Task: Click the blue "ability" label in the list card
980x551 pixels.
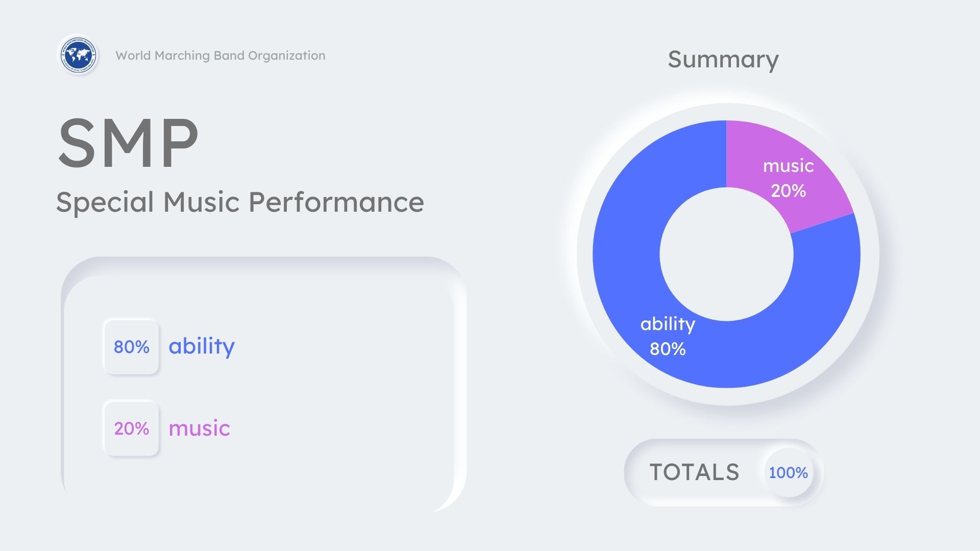Action: click(202, 346)
